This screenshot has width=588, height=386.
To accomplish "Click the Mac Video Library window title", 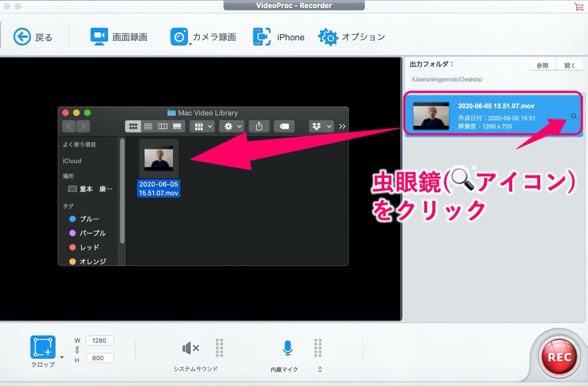I will click(x=202, y=113).
